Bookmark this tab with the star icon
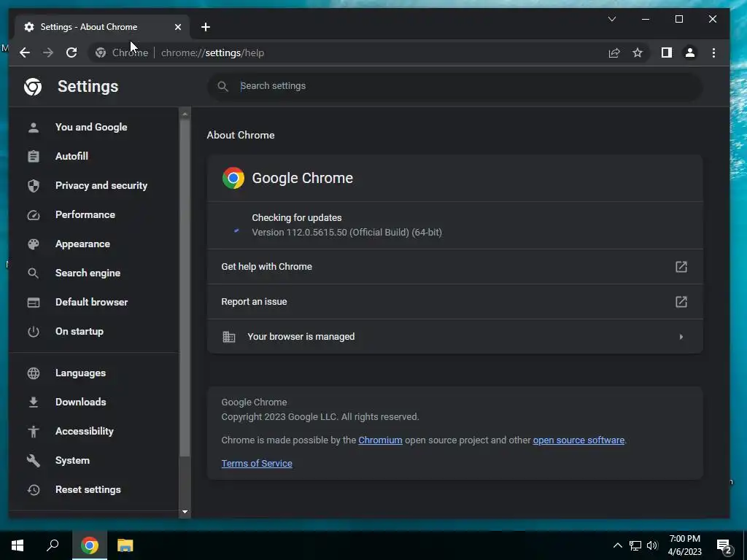This screenshot has width=747, height=560. 638,52
